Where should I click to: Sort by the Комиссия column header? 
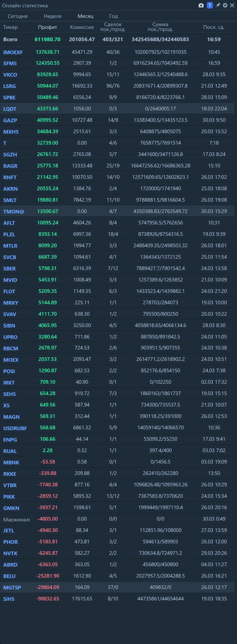(82, 27)
